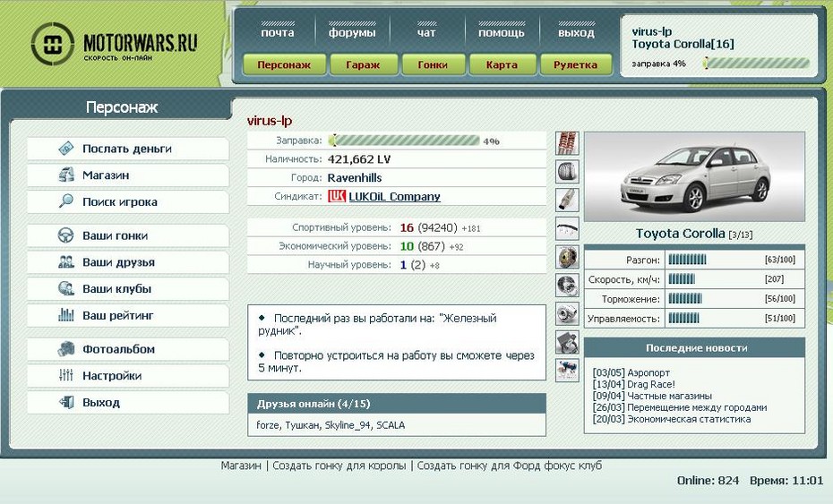Switch to the Рулетка tab
This screenshot has height=504, width=833.
[576, 64]
